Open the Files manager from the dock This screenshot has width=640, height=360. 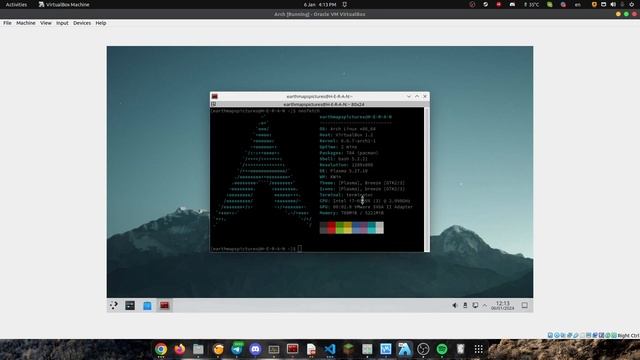click(198, 349)
